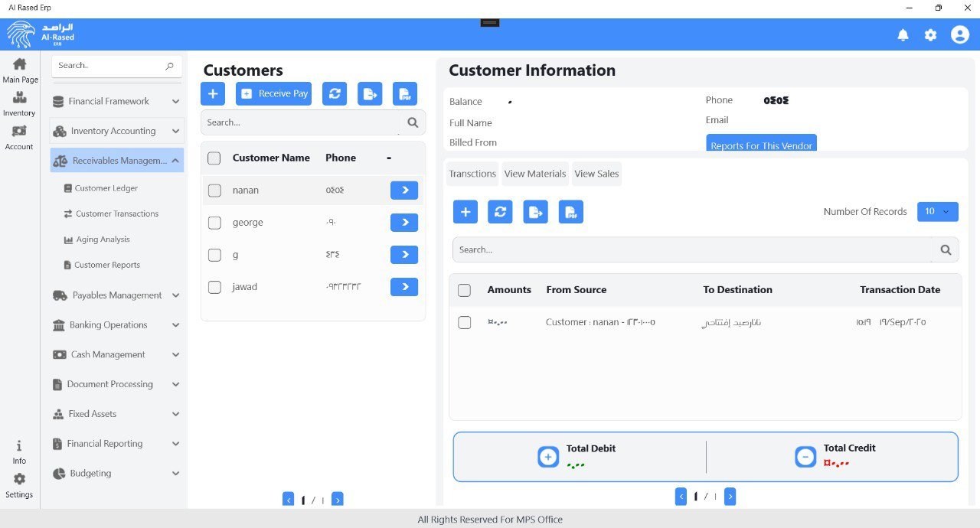Refresh the transactions table
Screen dimensions: 980x528
click(500, 212)
